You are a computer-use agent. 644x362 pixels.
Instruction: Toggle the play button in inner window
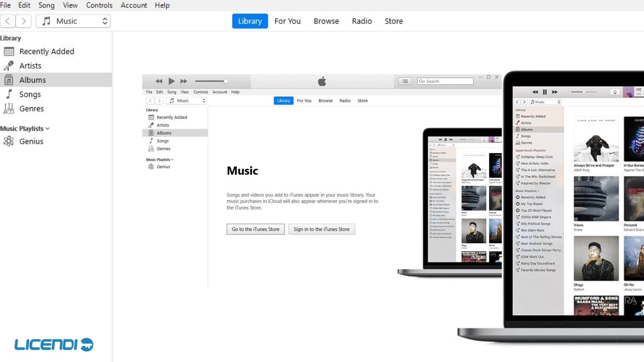[x=171, y=81]
